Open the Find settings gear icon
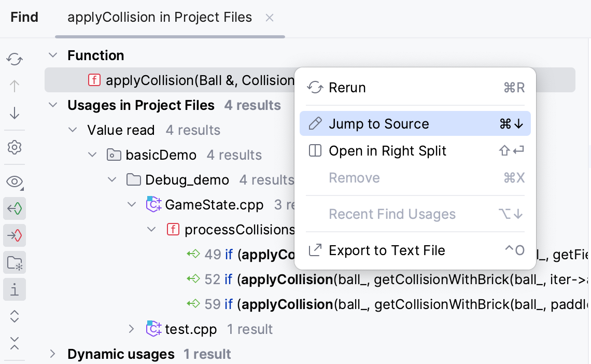591x364 pixels. [x=15, y=148]
